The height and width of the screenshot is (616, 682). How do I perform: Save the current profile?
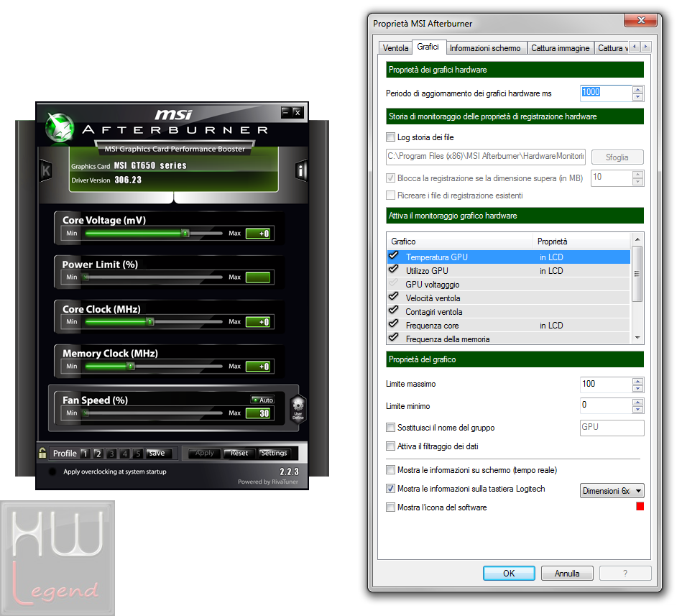click(x=157, y=453)
